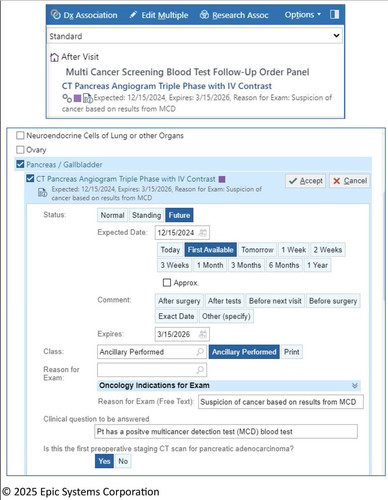Click search icon in Class field
Image resolution: width=388 pixels, height=500 pixels.
(200, 351)
